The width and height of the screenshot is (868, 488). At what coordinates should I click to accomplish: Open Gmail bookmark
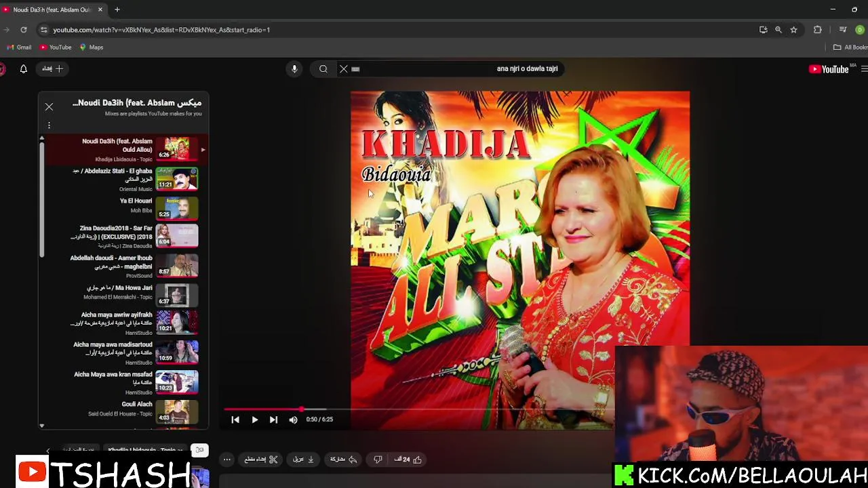[19, 47]
